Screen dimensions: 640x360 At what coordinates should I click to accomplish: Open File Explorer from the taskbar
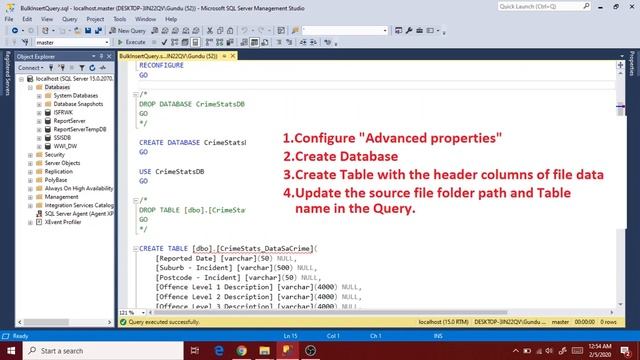(x=264, y=351)
